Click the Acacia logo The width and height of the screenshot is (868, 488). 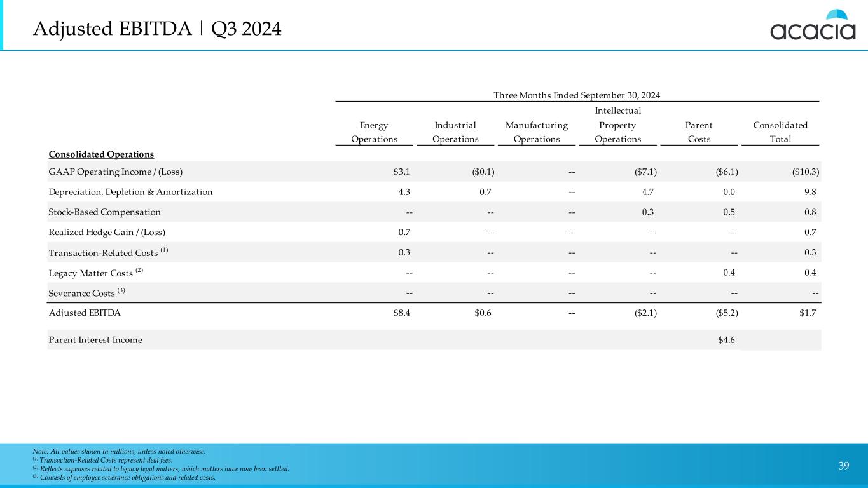pos(813,26)
